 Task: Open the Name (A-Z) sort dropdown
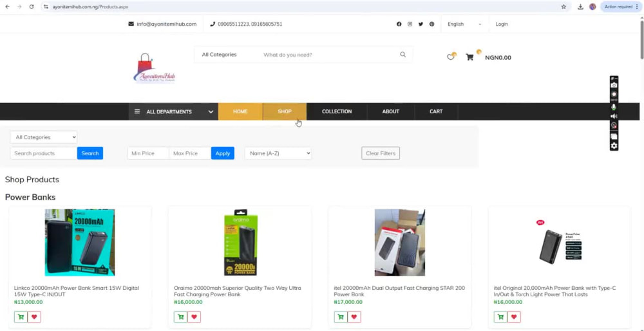[x=278, y=153]
